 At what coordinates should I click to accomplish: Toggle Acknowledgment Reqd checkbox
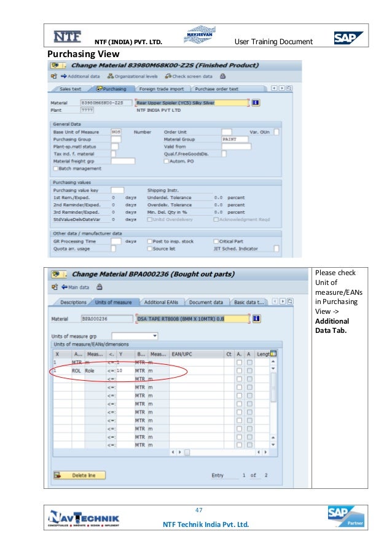216,219
